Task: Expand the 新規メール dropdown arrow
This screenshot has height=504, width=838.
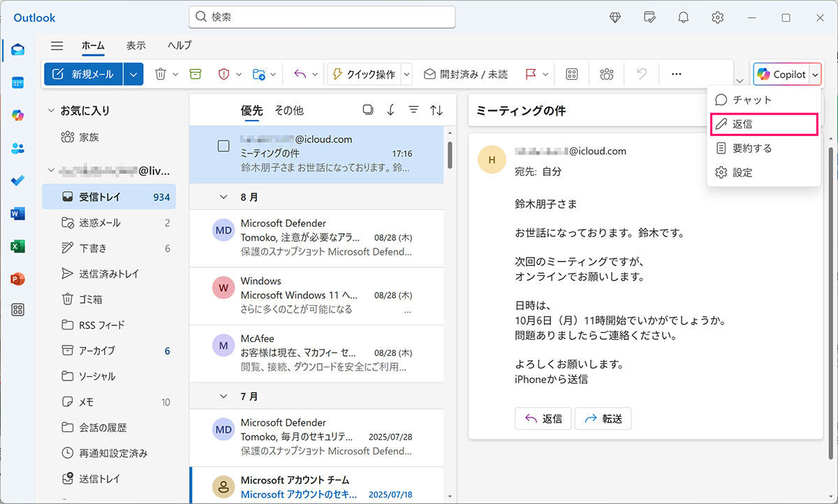Action: (x=134, y=74)
